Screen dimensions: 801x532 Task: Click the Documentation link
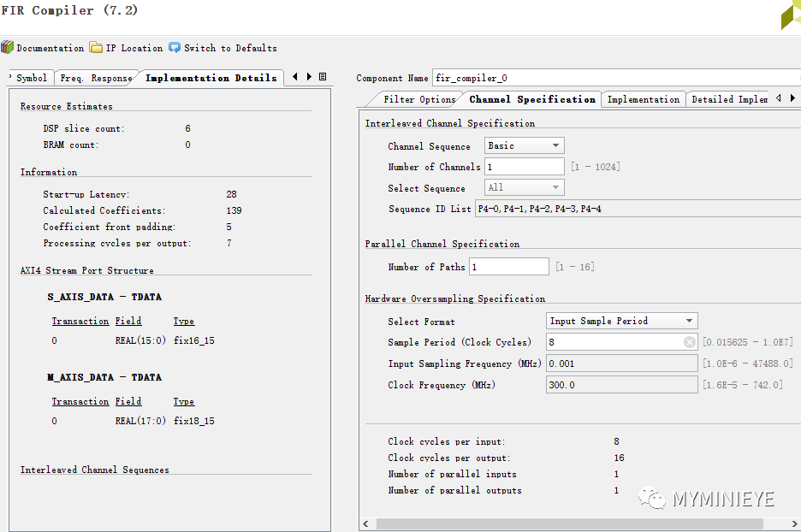tap(50, 48)
